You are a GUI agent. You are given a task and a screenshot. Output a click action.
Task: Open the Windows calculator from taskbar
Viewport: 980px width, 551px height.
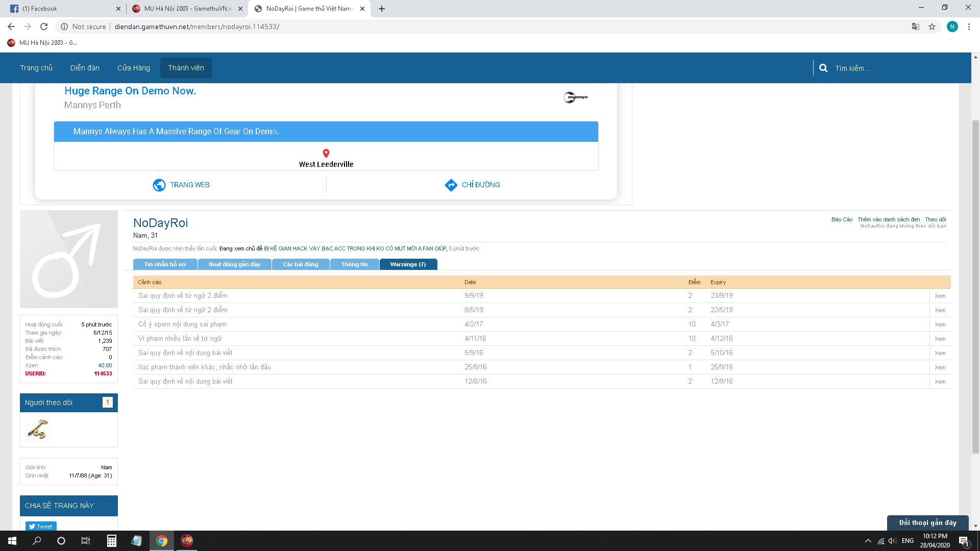(111, 541)
